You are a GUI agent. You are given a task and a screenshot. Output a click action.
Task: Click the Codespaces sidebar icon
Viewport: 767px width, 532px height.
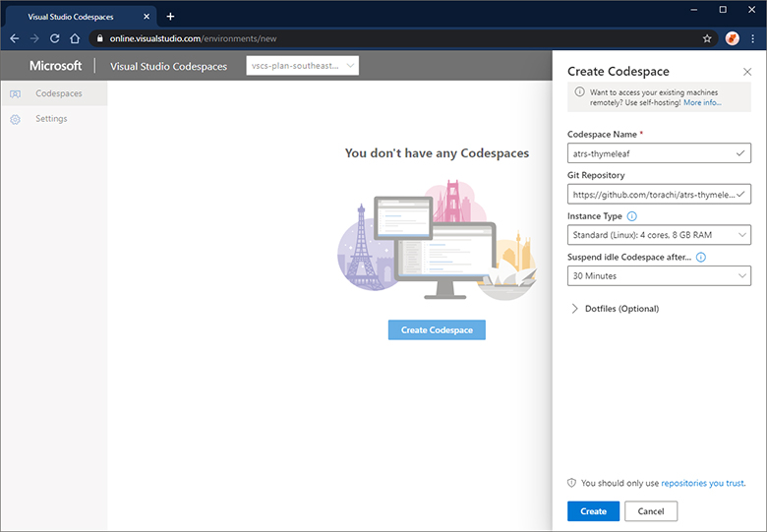15,93
